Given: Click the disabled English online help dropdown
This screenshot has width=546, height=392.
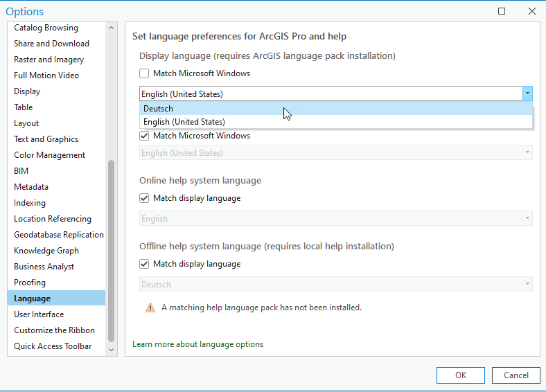Looking at the screenshot, I should pos(335,218).
